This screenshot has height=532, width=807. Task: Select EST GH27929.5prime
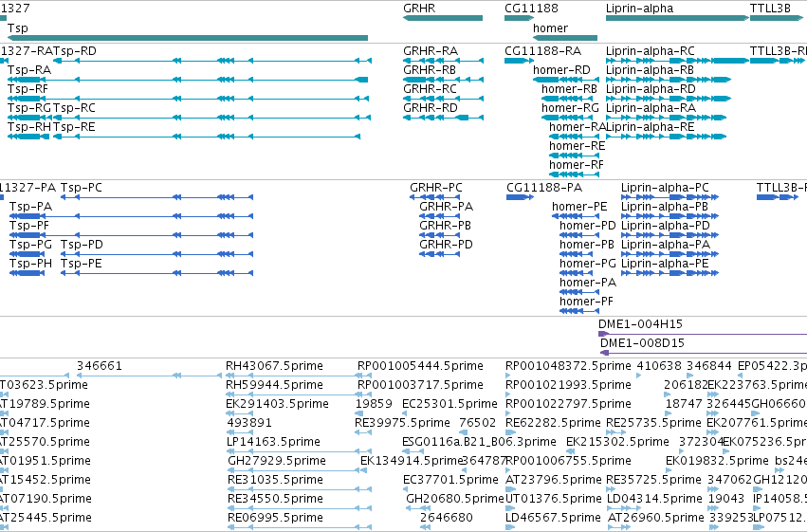276,462
